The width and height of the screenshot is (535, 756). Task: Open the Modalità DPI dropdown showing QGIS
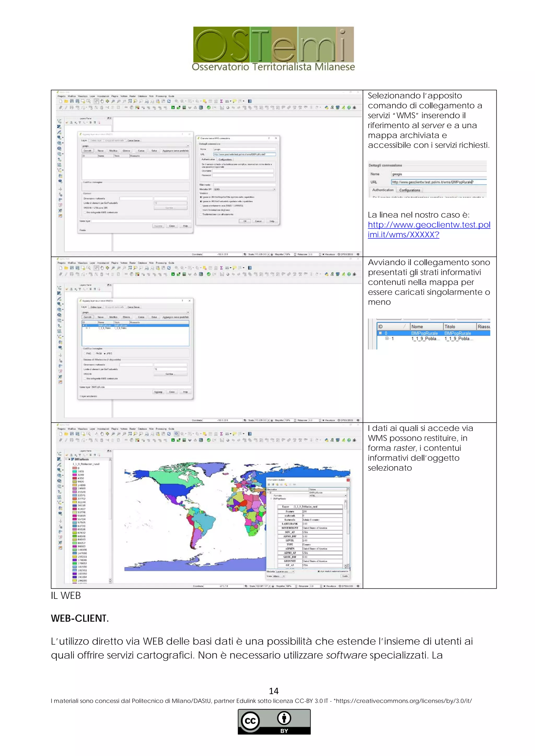[245, 189]
